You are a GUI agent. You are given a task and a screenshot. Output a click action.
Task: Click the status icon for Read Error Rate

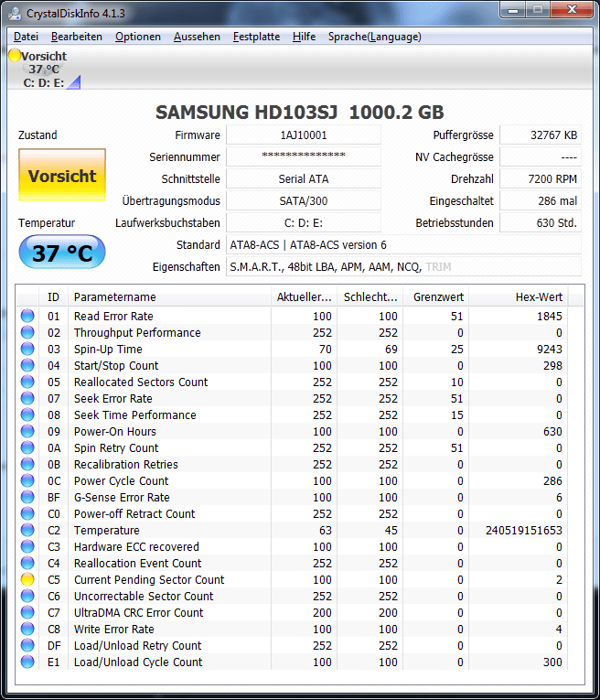pos(27,316)
